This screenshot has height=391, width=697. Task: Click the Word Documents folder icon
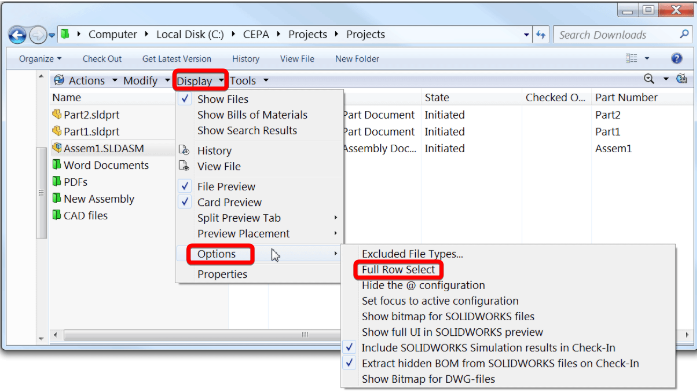56,164
